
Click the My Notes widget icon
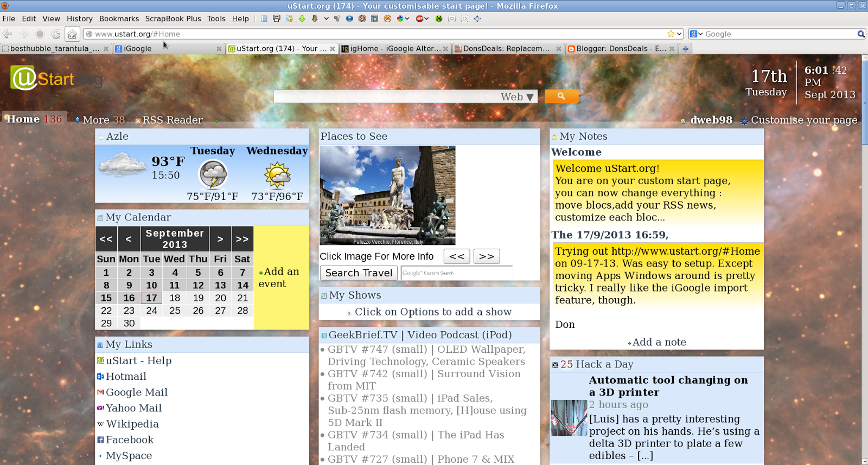point(554,137)
